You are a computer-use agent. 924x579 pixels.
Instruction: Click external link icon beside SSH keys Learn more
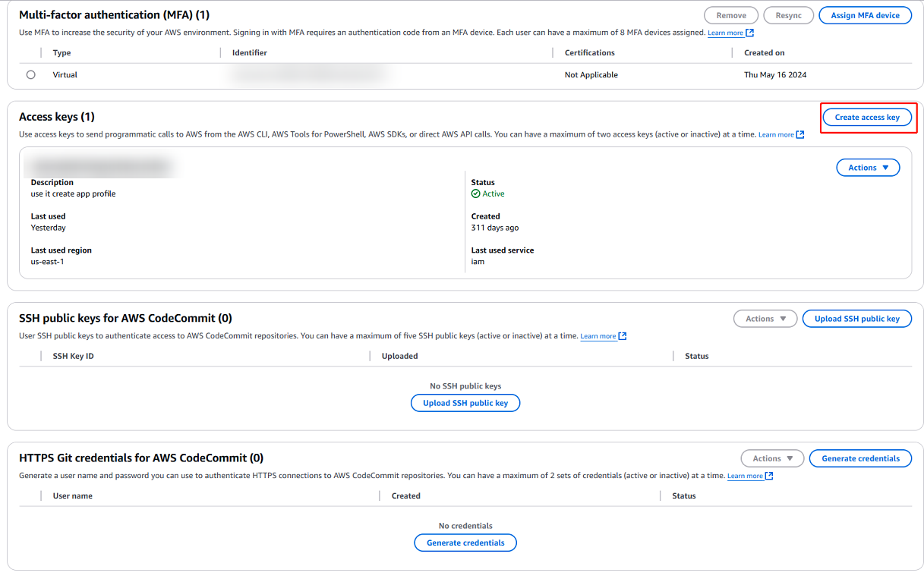(623, 336)
